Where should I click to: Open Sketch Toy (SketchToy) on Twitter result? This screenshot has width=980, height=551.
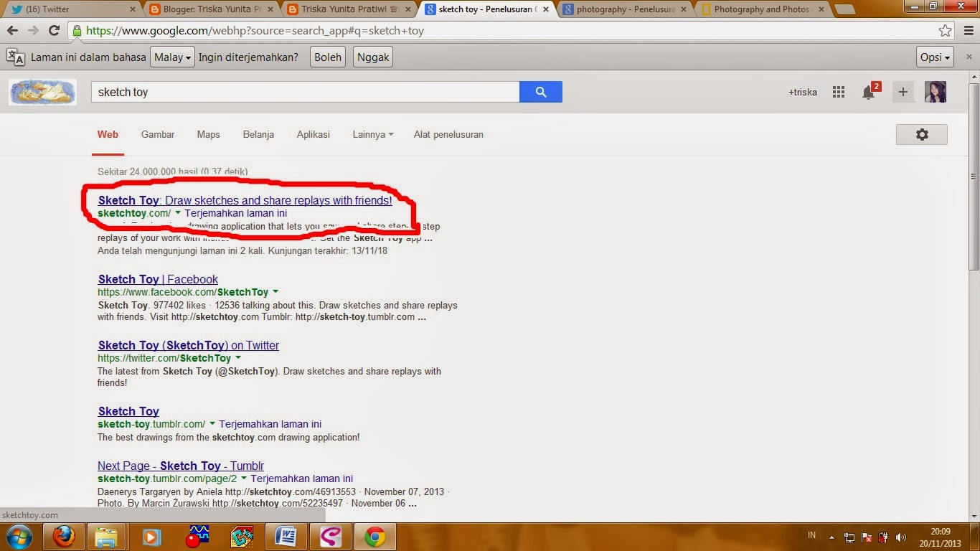pos(188,346)
